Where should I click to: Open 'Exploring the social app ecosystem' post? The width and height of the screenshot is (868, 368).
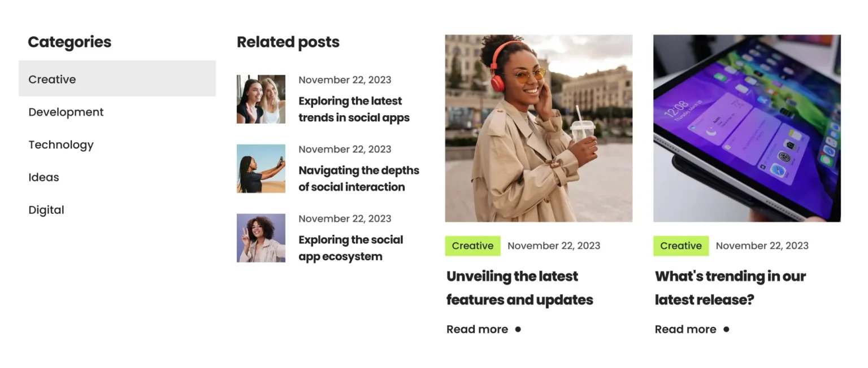351,248
